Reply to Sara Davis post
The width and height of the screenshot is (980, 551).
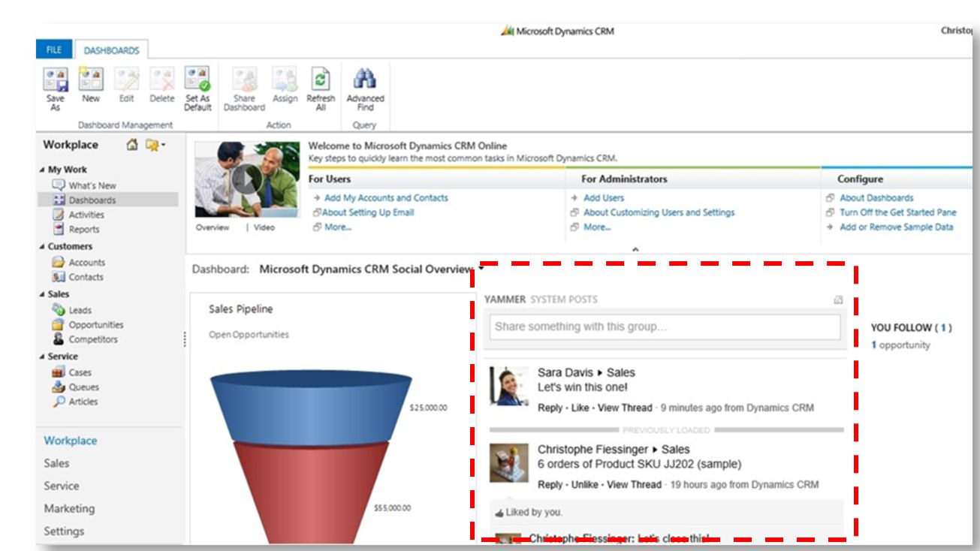pos(550,408)
